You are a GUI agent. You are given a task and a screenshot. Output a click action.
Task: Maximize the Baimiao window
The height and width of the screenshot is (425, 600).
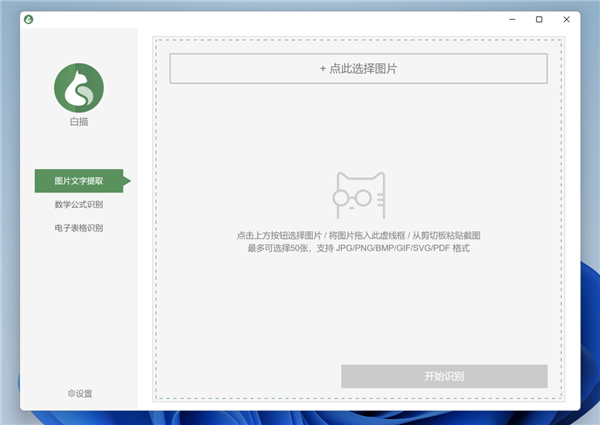pos(539,19)
